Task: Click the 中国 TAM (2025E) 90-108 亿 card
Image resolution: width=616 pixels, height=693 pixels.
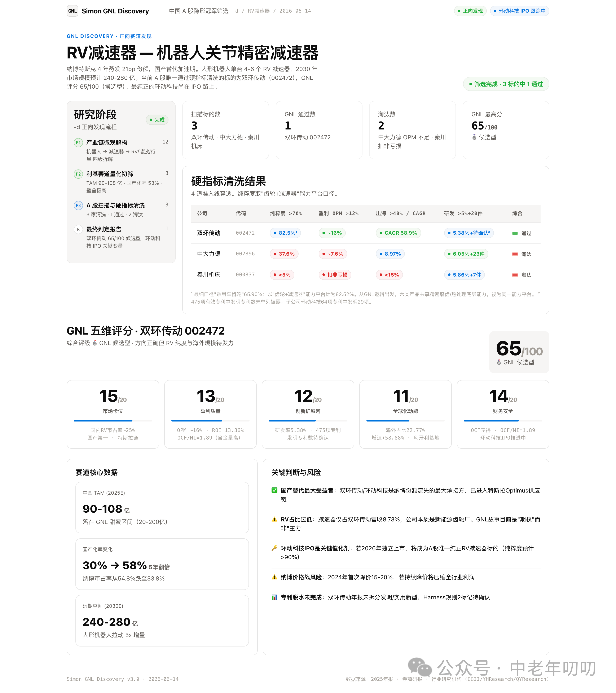Action: point(162,508)
